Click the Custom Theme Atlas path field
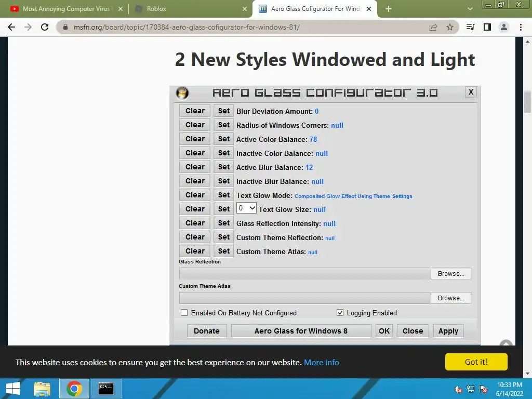 coord(304,298)
